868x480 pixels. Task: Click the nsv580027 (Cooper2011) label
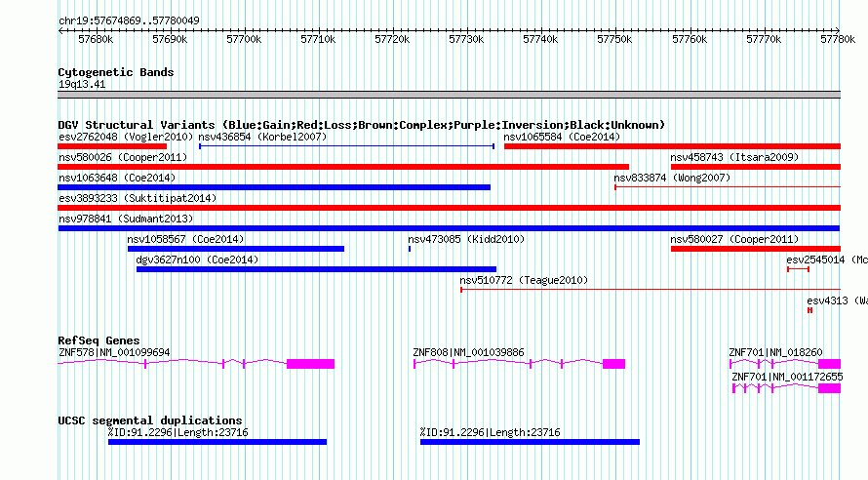click(x=734, y=239)
